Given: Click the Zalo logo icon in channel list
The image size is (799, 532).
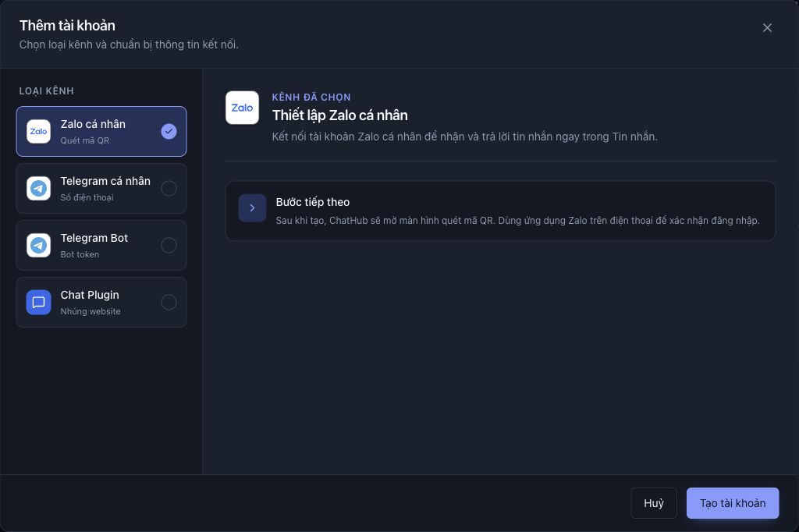Looking at the screenshot, I should pos(39,132).
